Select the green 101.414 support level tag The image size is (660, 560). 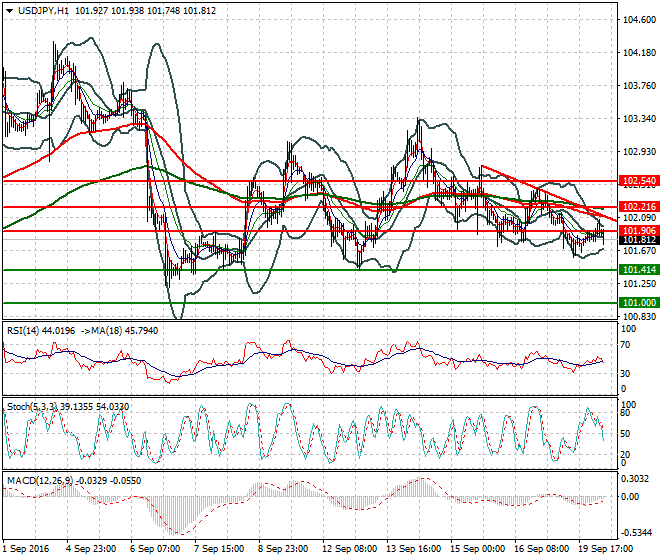tap(637, 270)
